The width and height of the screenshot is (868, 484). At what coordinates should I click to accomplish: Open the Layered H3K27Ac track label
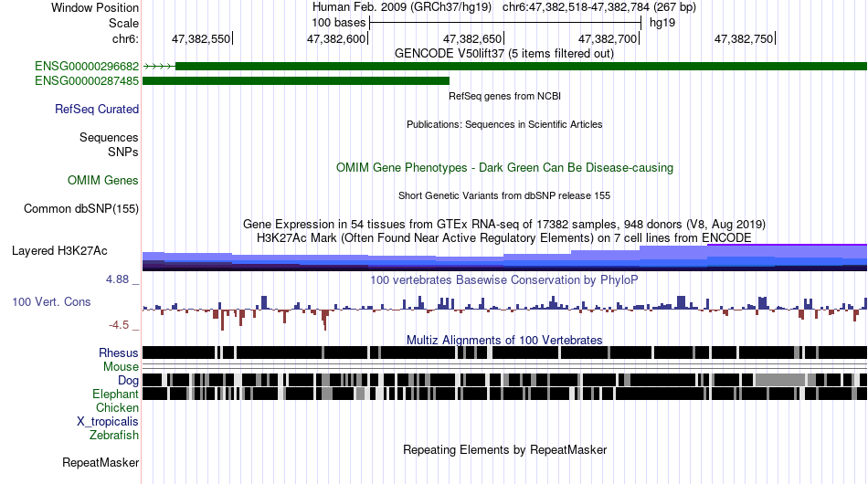(x=59, y=250)
